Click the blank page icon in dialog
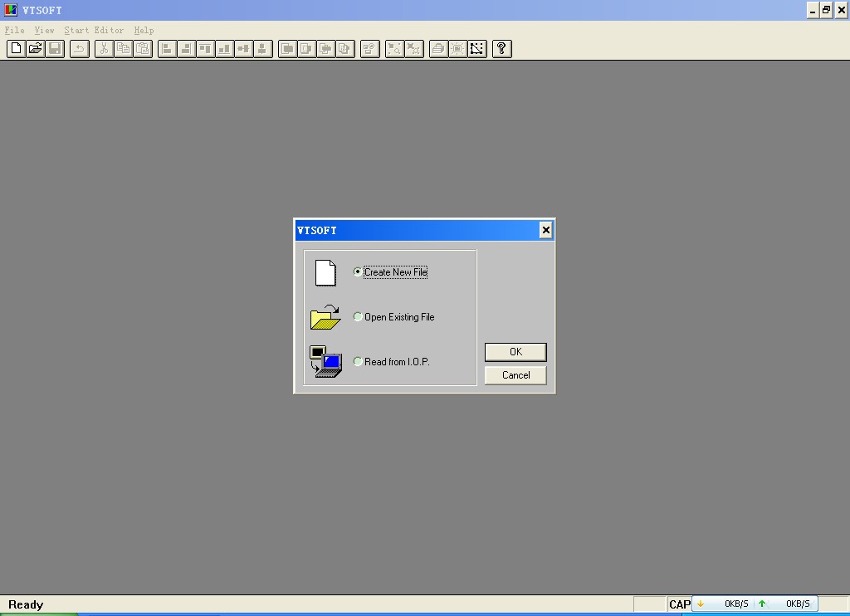 click(325, 272)
